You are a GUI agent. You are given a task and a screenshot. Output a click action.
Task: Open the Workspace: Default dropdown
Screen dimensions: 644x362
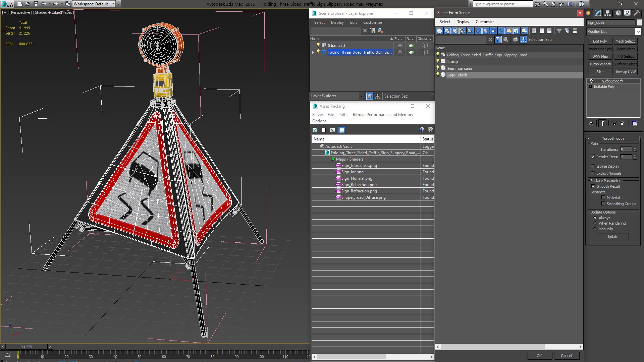click(94, 4)
